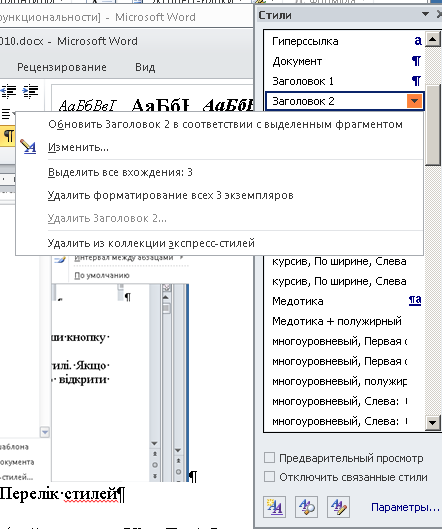442x529 pixels.
Task: Select the многоуровневый, полужир style entry
Action: point(344,381)
